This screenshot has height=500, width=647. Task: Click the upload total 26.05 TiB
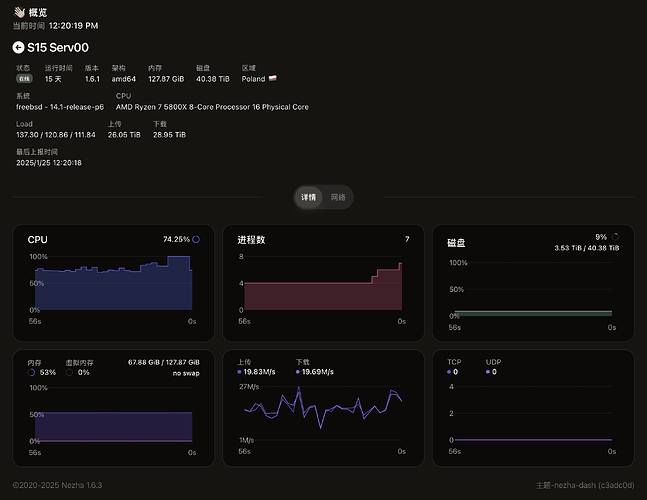pos(124,135)
